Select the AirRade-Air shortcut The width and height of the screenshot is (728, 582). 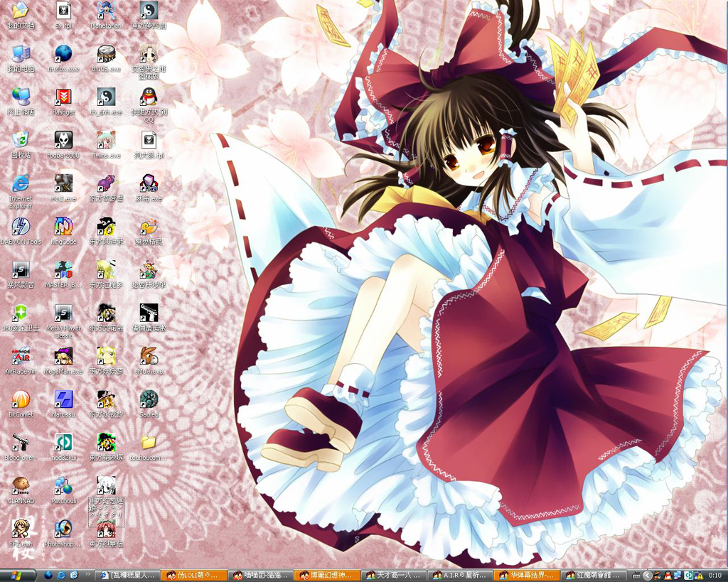coord(21,360)
